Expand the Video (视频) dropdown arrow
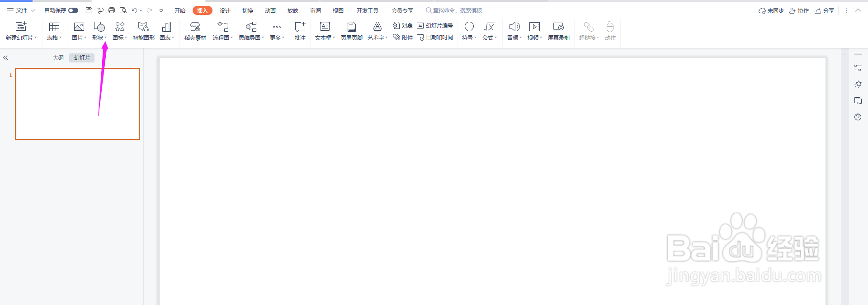The width and height of the screenshot is (868, 305). pyautogui.click(x=541, y=38)
